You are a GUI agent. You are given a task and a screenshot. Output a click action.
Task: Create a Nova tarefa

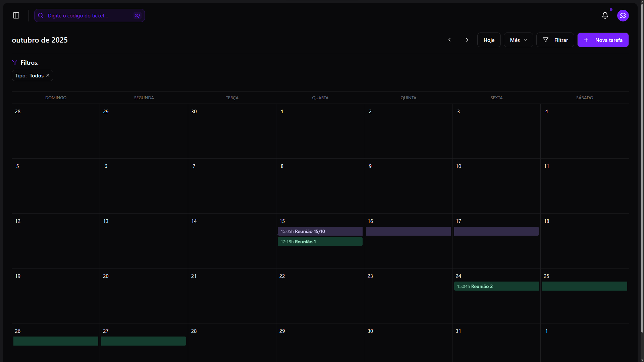click(603, 40)
